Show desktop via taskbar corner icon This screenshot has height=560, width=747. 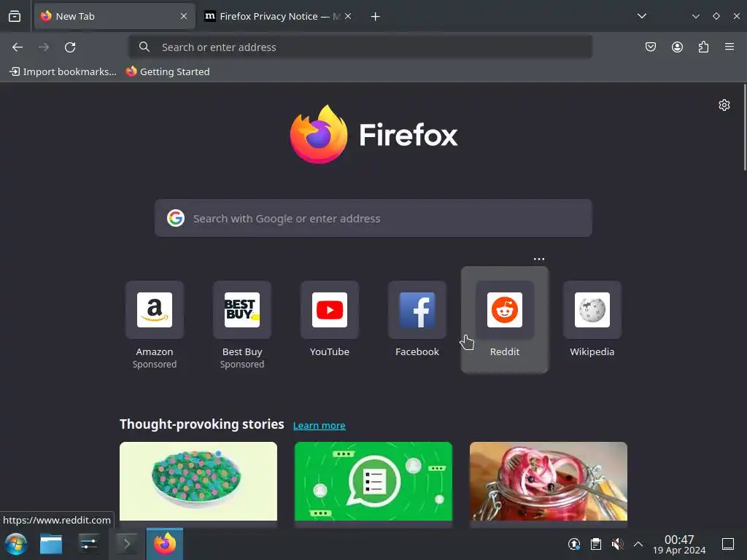tap(728, 544)
